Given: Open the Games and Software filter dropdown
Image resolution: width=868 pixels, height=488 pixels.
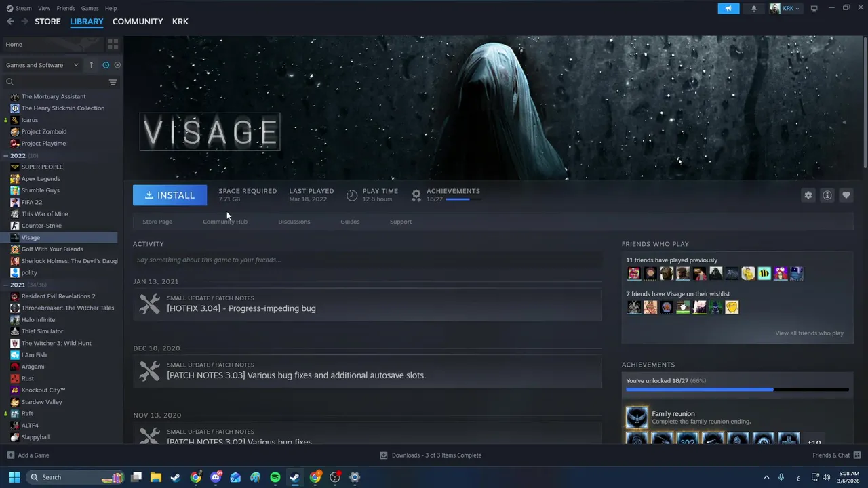Looking at the screenshot, I should point(42,65).
